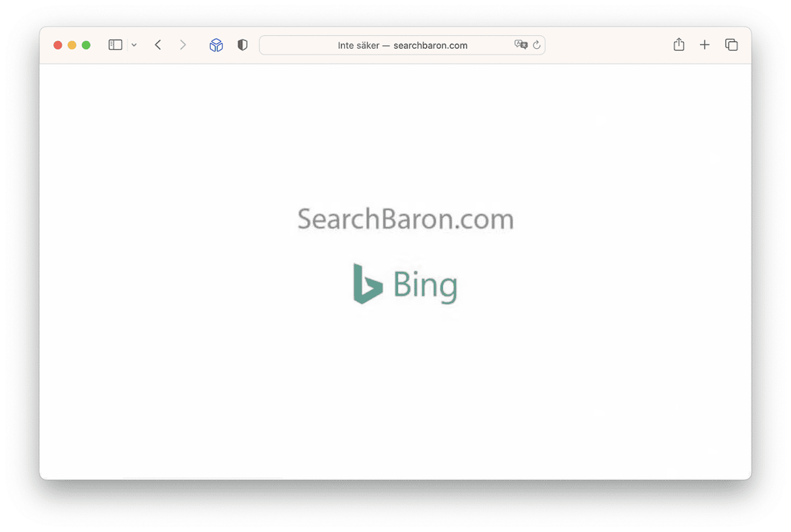
Task: Click the translate icon in address bar
Action: [520, 45]
